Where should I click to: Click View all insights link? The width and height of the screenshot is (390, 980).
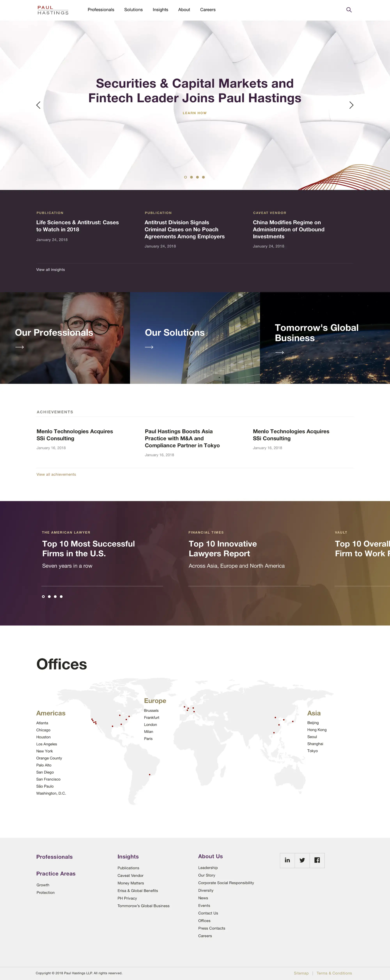51,270
